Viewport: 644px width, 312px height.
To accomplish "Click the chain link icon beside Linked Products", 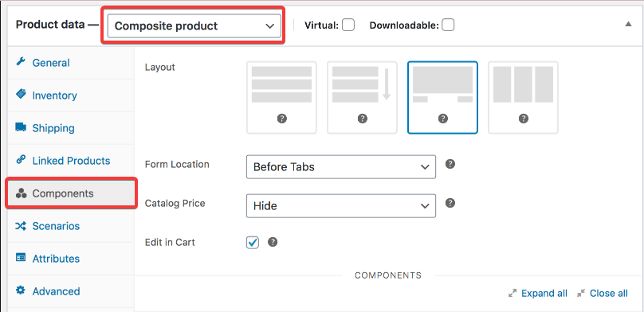I will coord(21,159).
